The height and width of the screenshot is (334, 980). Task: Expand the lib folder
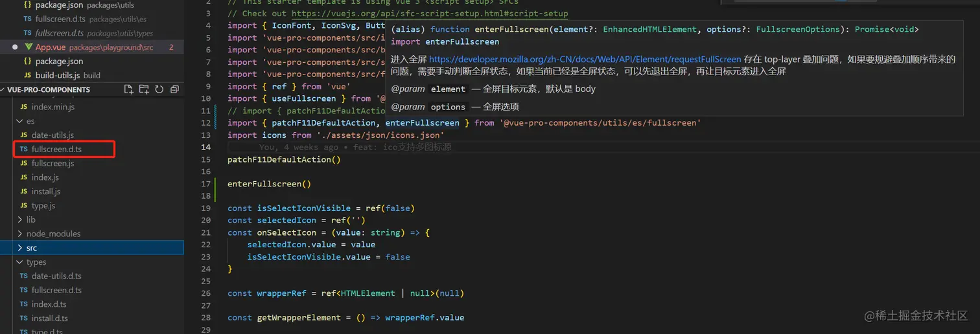coord(19,220)
